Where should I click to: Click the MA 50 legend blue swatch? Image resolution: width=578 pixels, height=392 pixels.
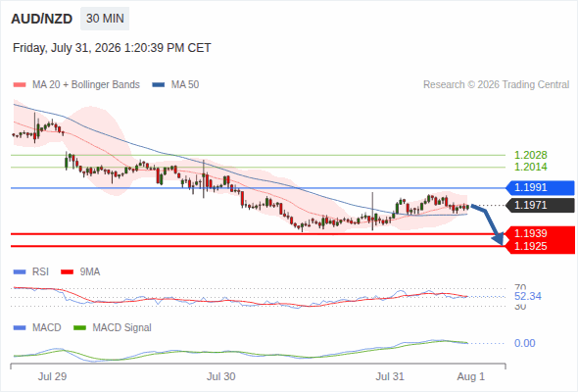pos(159,85)
